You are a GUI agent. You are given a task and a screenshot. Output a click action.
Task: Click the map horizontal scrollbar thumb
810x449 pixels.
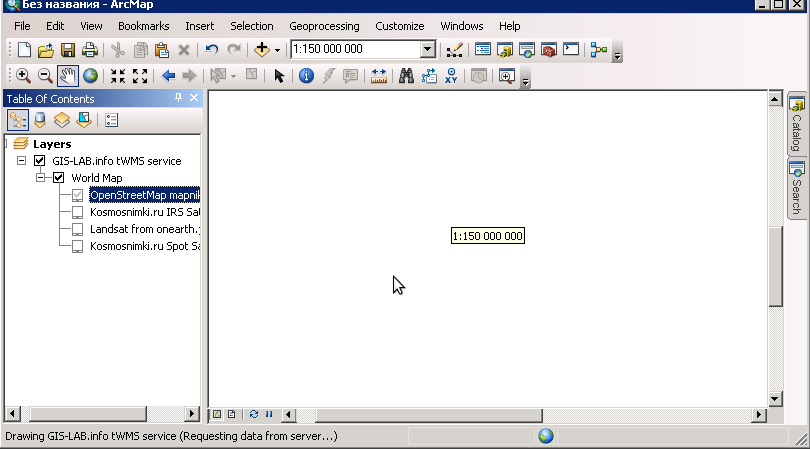tap(429, 415)
